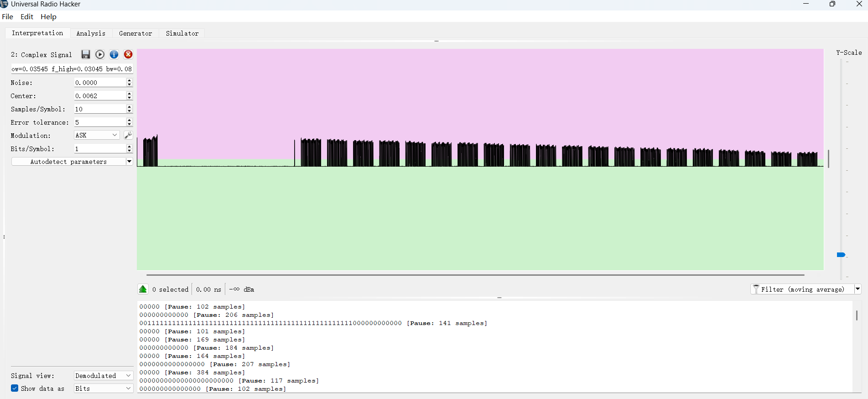868x399 pixels.
Task: Restore the window with the title bar restore button
Action: tap(832, 4)
